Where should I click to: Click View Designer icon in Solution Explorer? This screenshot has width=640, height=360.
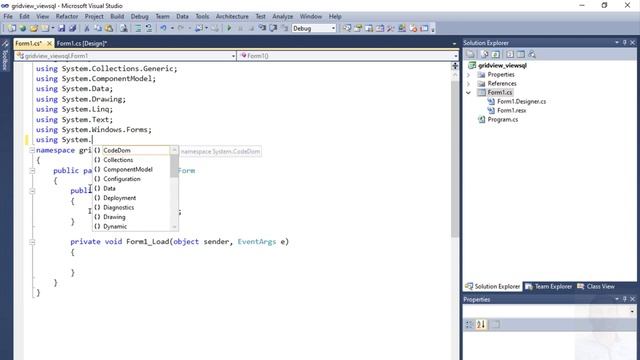click(x=521, y=54)
